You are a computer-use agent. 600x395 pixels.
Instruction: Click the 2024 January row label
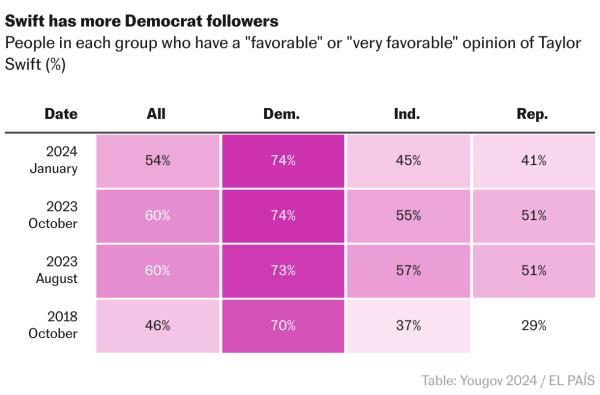coord(54,160)
